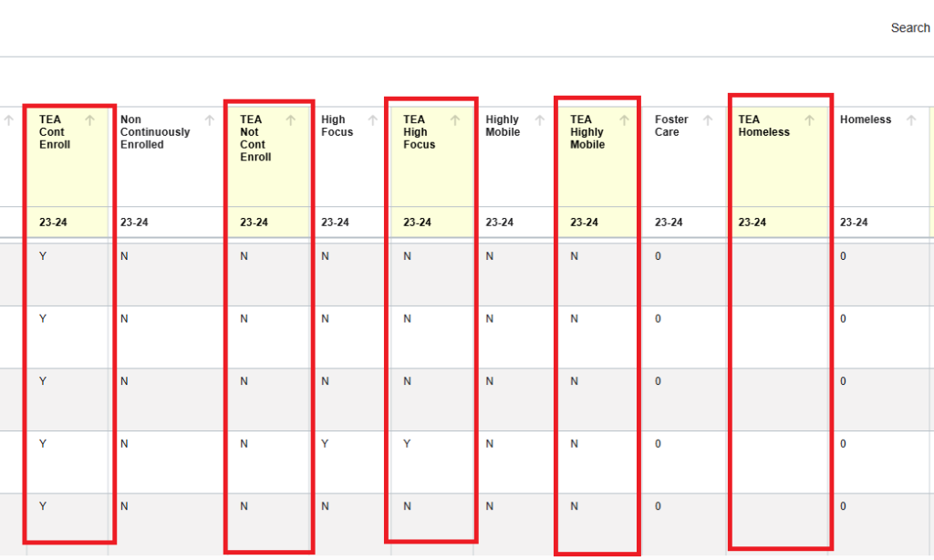Viewport: 934px width, 560px height.
Task: Sort the TEA High Focus column arrow
Action: pyautogui.click(x=455, y=120)
